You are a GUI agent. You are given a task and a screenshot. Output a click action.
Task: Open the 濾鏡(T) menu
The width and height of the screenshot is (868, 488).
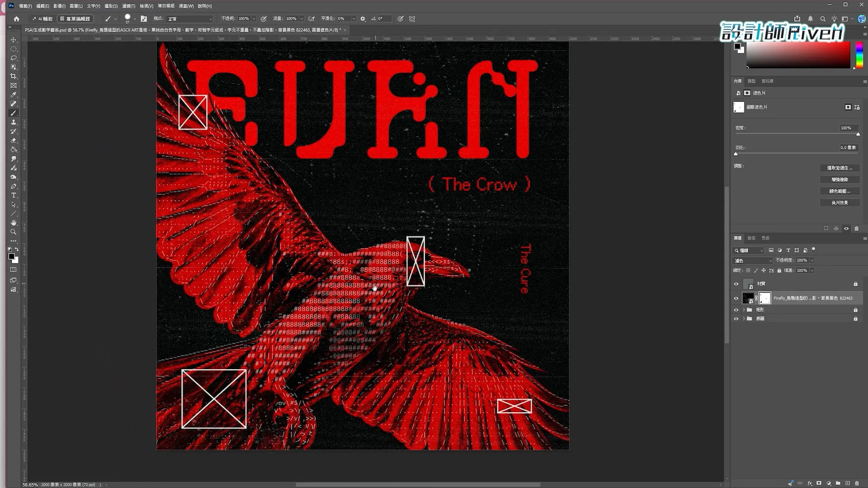[x=129, y=6]
